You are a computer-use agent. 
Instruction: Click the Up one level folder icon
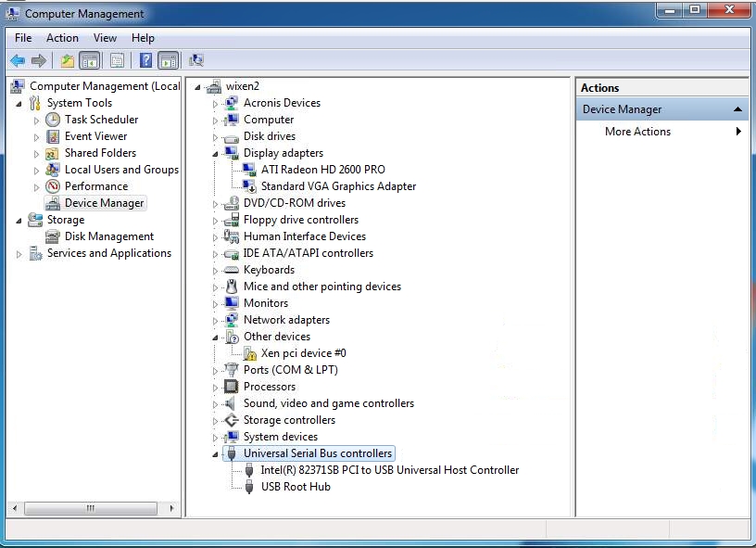pyautogui.click(x=67, y=61)
